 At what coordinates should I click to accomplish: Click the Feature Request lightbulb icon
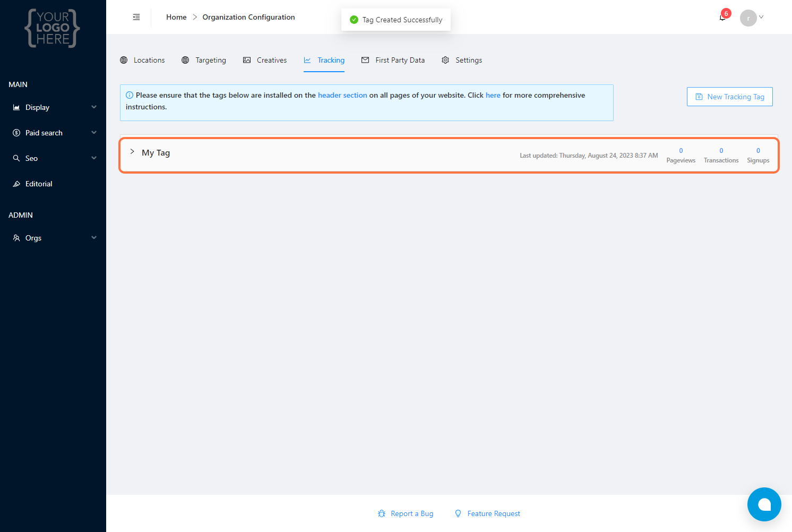click(458, 513)
